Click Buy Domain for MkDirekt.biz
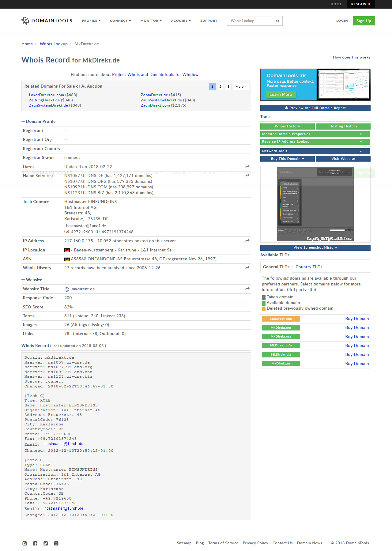The height and width of the screenshot is (551, 392). tap(357, 354)
